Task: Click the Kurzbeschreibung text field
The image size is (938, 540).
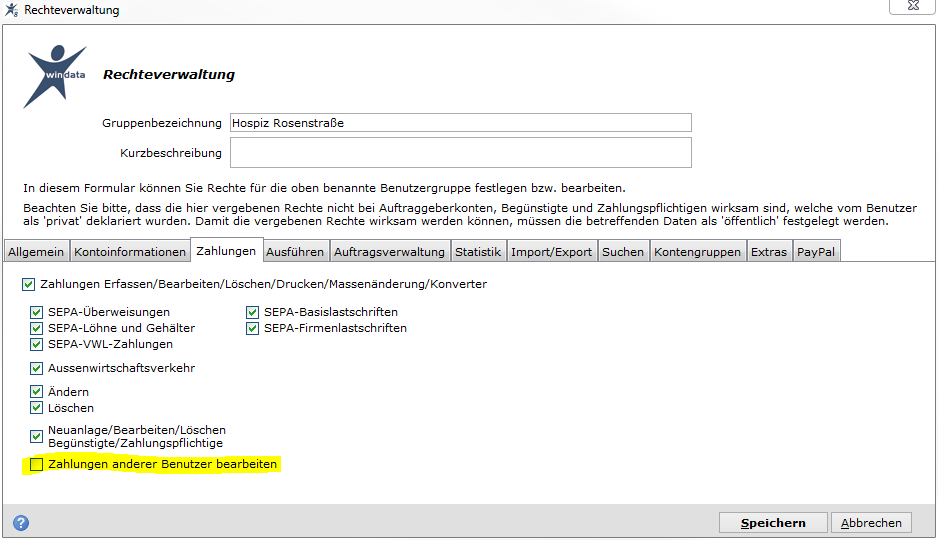Action: [461, 152]
